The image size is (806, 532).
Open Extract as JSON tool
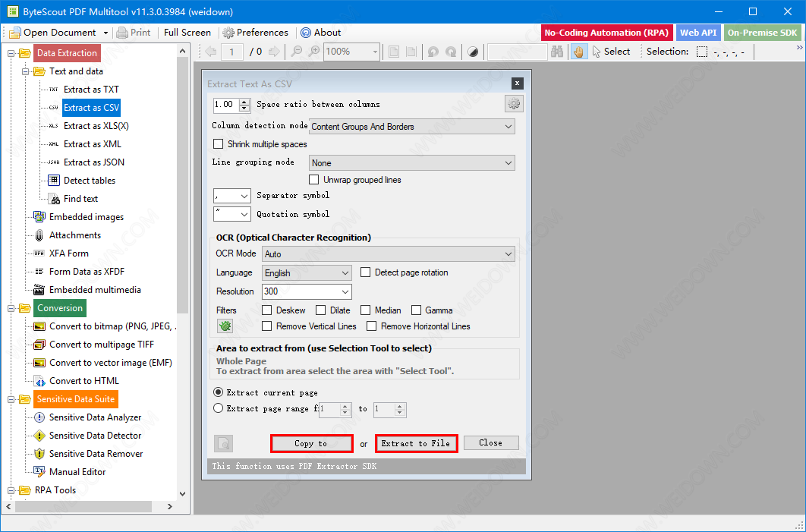pos(94,162)
